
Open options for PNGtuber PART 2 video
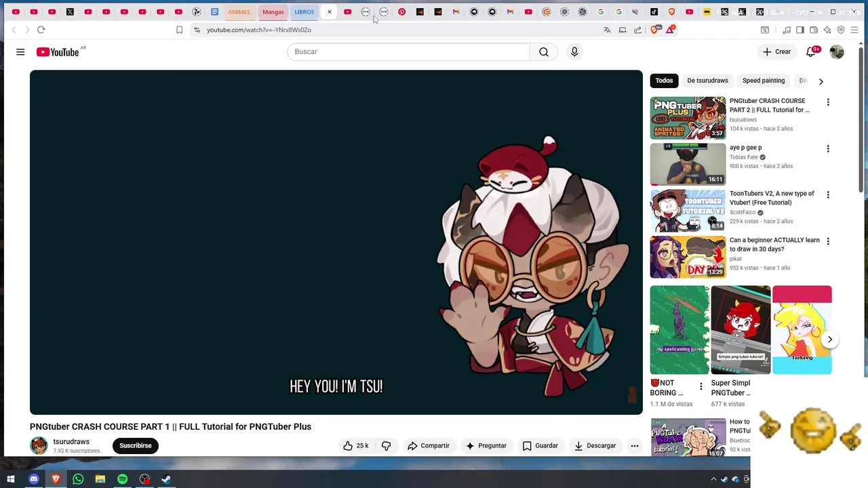(x=828, y=102)
